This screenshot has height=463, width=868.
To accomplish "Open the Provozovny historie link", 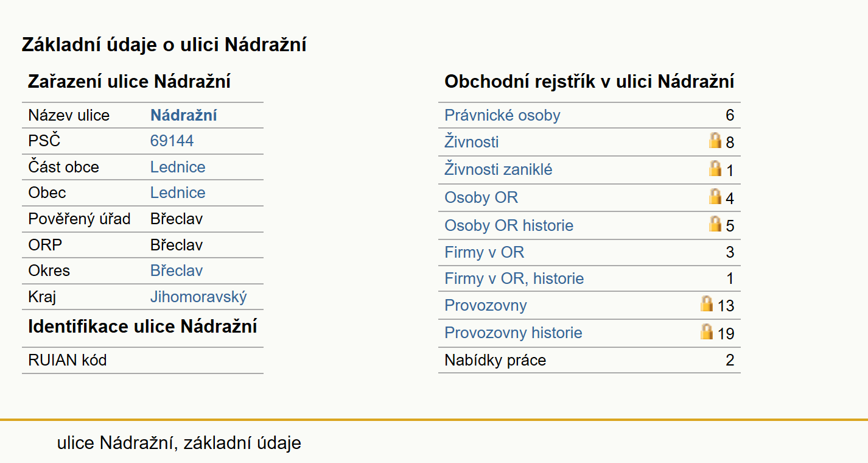I will click(513, 333).
